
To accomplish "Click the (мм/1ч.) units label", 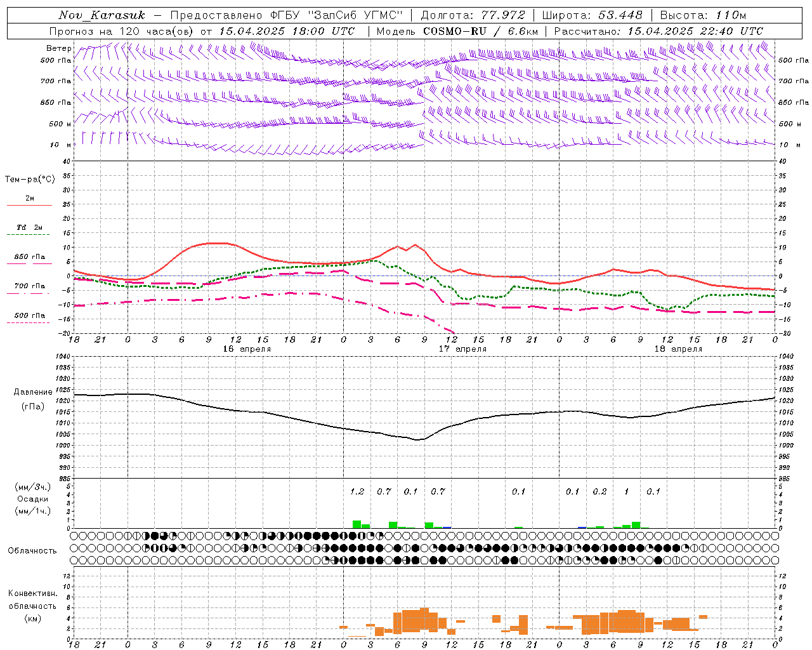I will [x=32, y=511].
